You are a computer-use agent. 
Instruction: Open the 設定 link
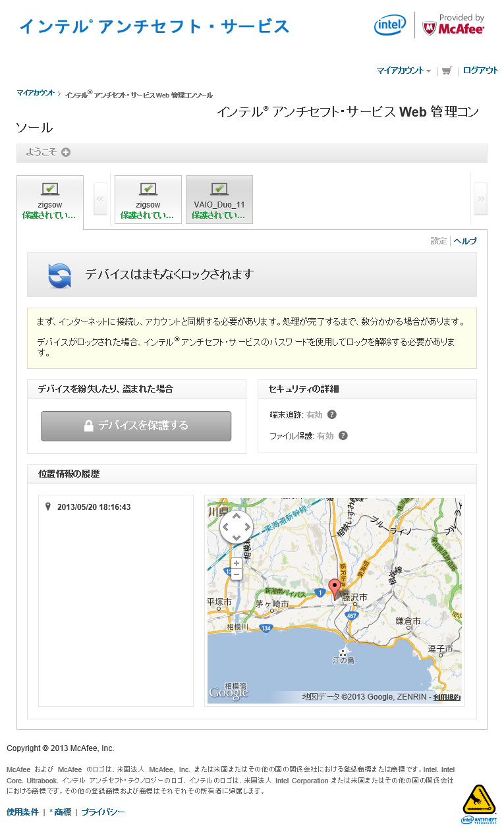click(439, 241)
